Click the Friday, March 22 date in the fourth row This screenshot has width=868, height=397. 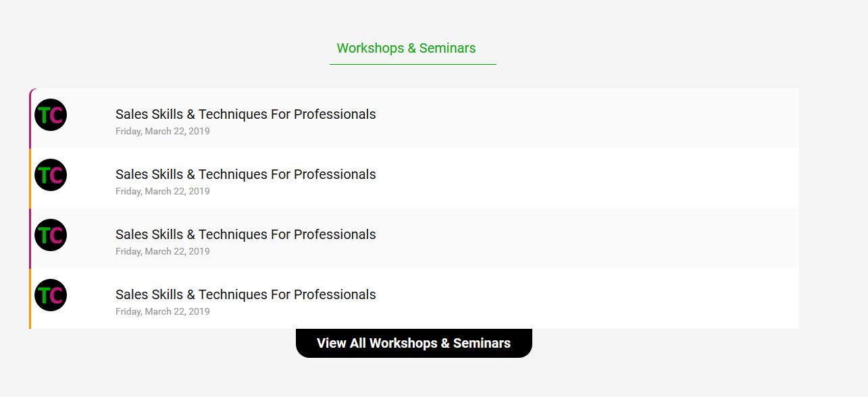coord(162,311)
